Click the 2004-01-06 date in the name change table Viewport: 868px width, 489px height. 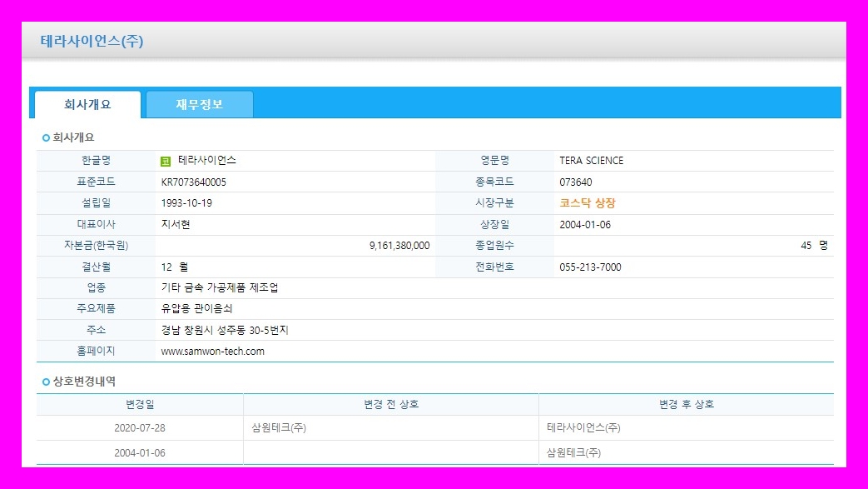coord(140,452)
